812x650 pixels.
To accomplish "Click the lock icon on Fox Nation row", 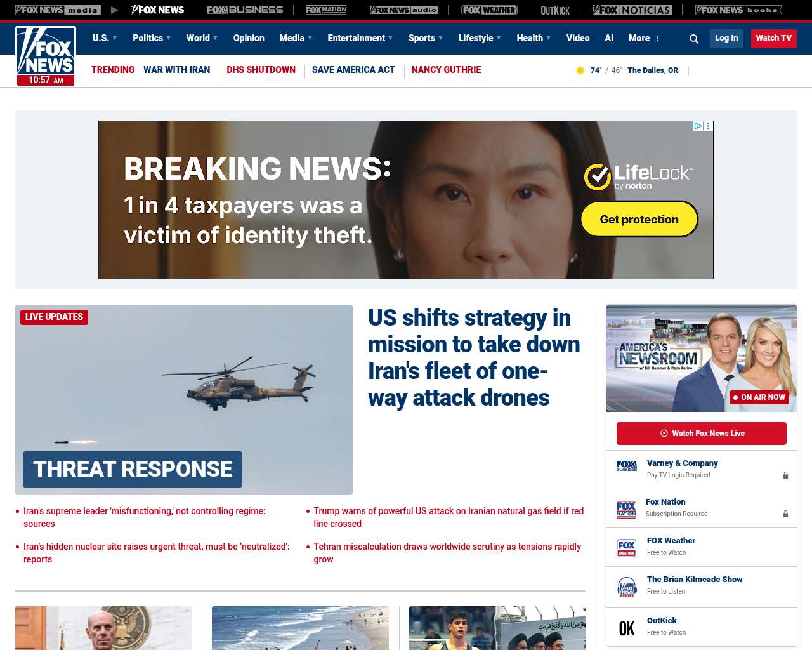I will coord(785,514).
